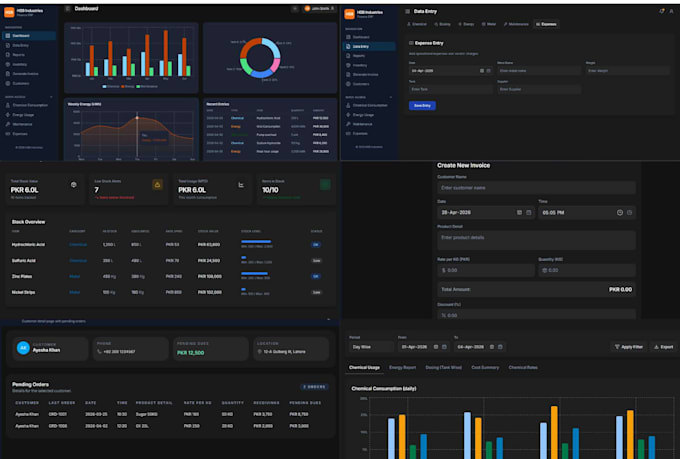Open Maintenance in Dashboard window sidebar

tap(22, 124)
